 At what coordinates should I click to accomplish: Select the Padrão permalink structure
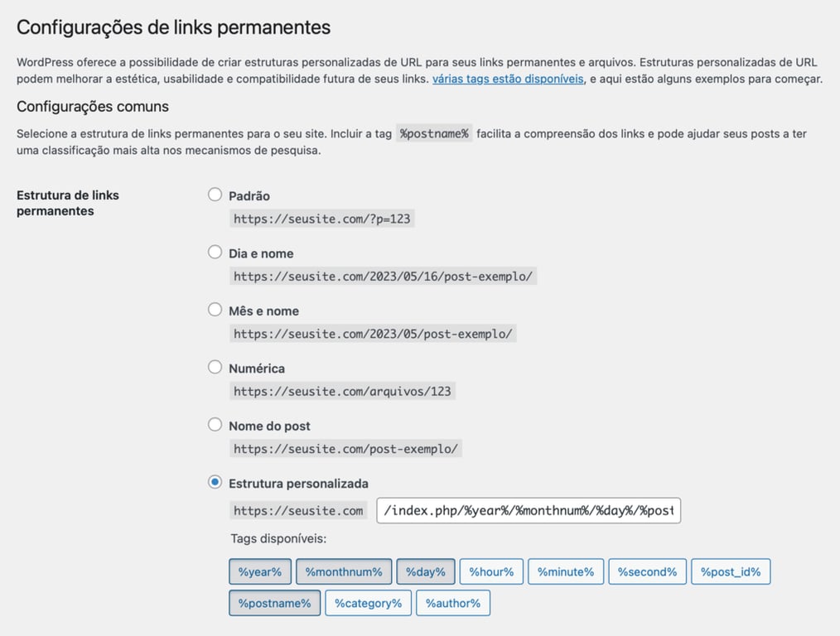coord(215,195)
